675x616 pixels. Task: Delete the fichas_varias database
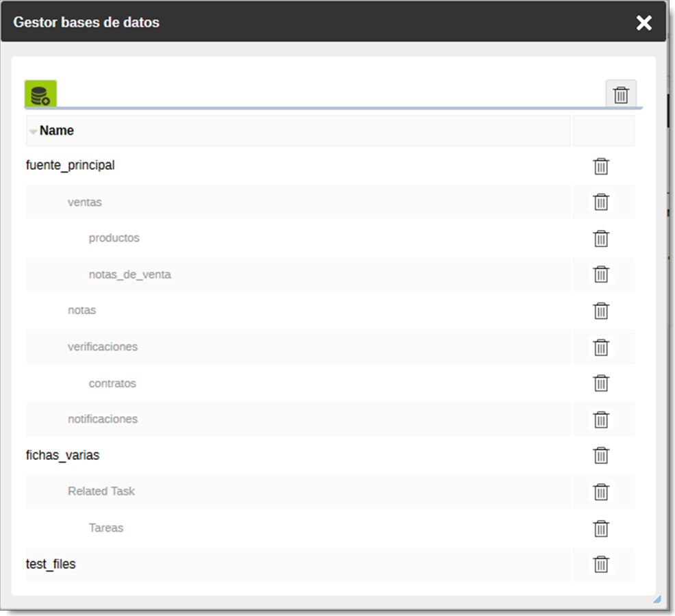pyautogui.click(x=600, y=455)
